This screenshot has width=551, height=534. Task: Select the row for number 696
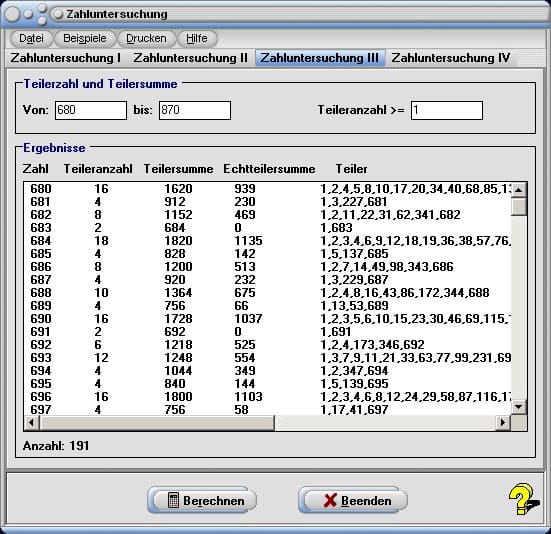coord(268,397)
